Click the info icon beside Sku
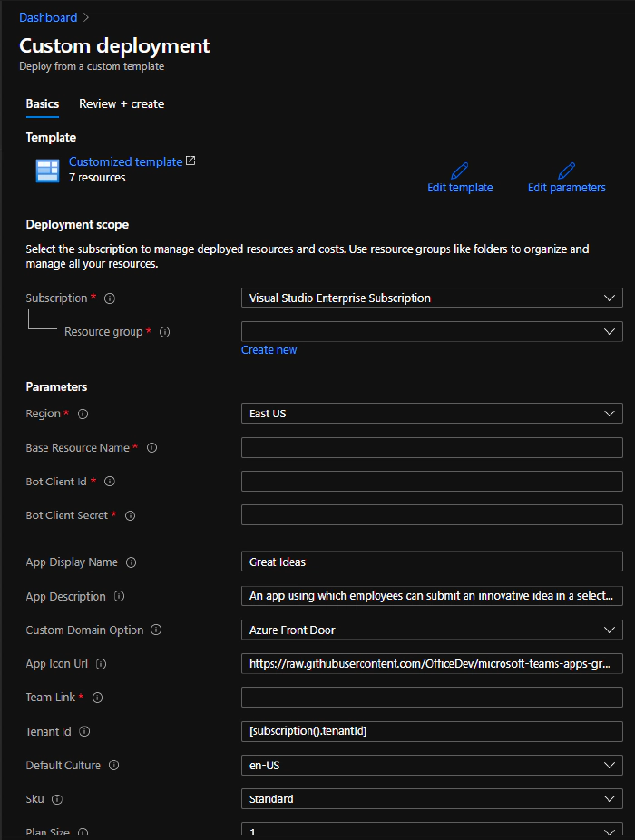Screen dimensions: 635x840 [57, 799]
